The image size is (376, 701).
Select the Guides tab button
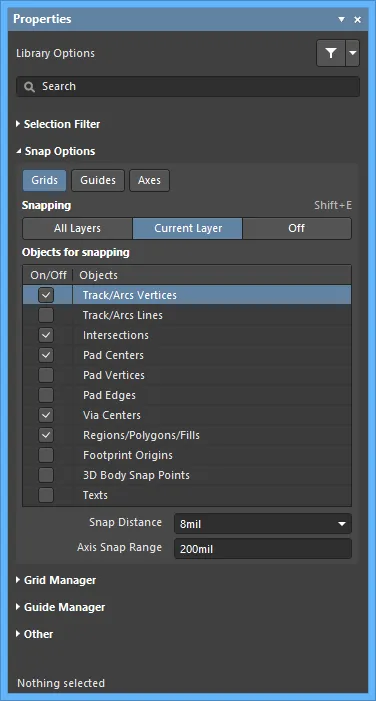(x=98, y=181)
